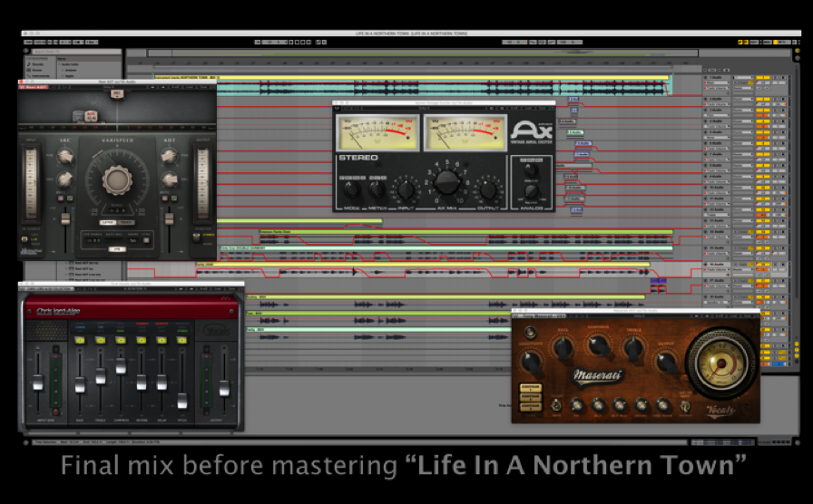This screenshot has width=813, height=504.
Task: Flip the SC source switch in Reel ADT
Action: (24, 238)
